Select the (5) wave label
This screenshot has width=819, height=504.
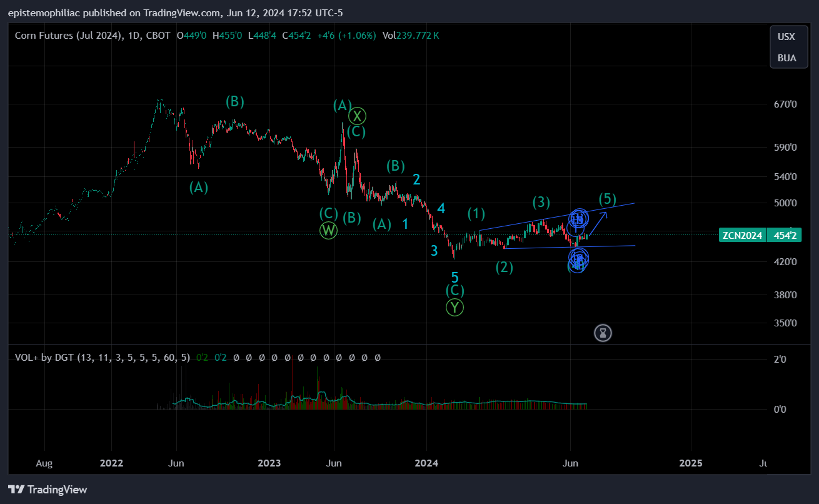pyautogui.click(x=608, y=199)
